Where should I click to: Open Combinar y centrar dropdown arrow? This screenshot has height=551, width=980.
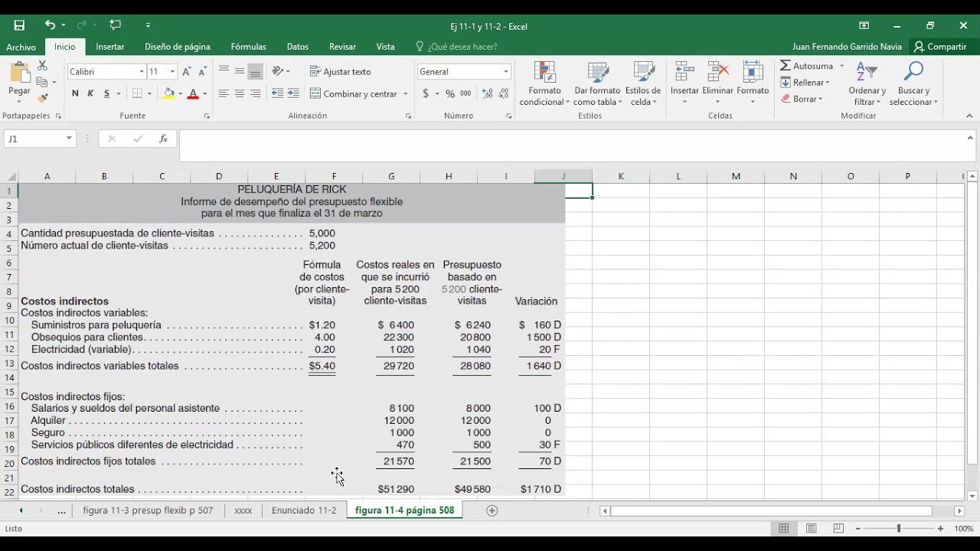pos(405,94)
